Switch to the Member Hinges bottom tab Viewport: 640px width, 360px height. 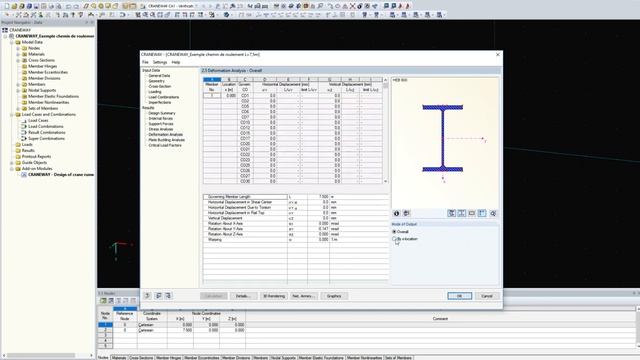point(168,358)
